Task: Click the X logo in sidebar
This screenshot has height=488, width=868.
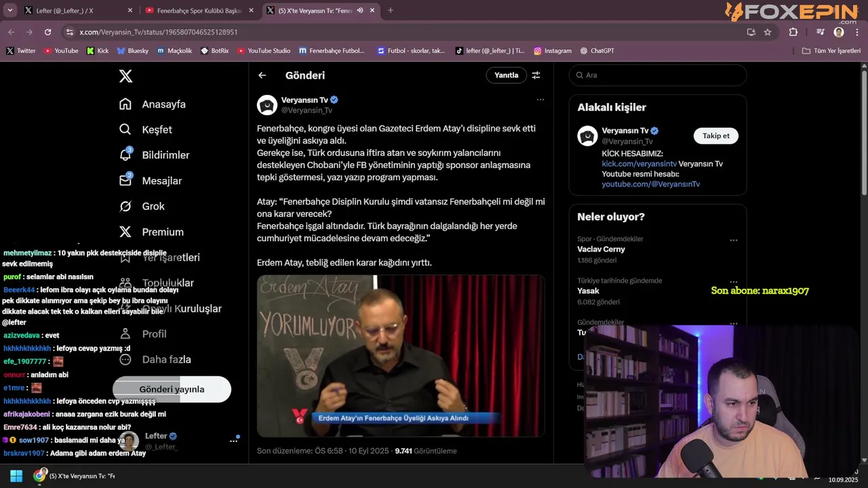Action: tap(125, 76)
